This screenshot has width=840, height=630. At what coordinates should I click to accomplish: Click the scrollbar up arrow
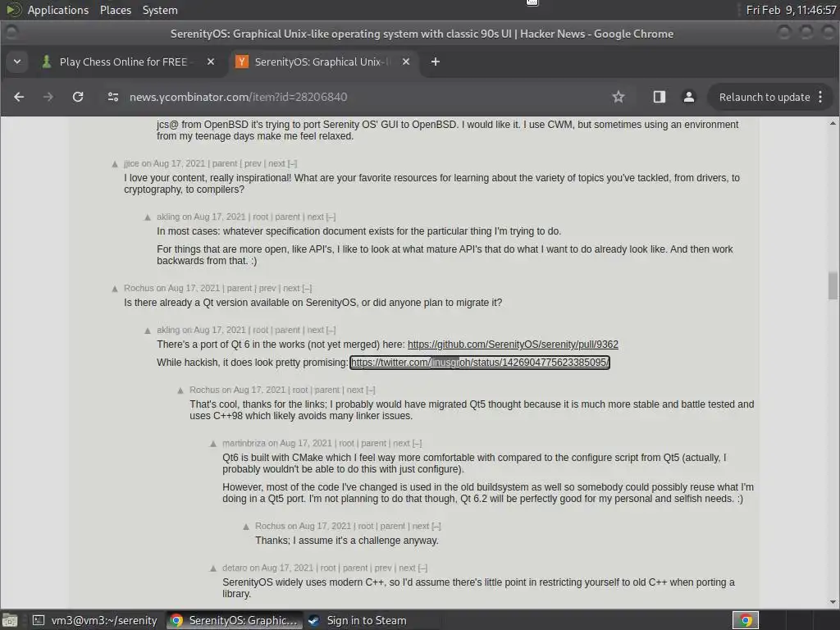833,123
